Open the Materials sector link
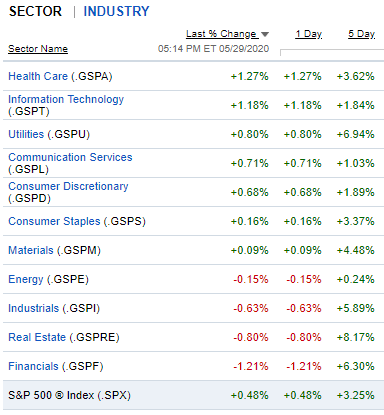Viewport: 384px width, 415px height. pyautogui.click(x=31, y=250)
